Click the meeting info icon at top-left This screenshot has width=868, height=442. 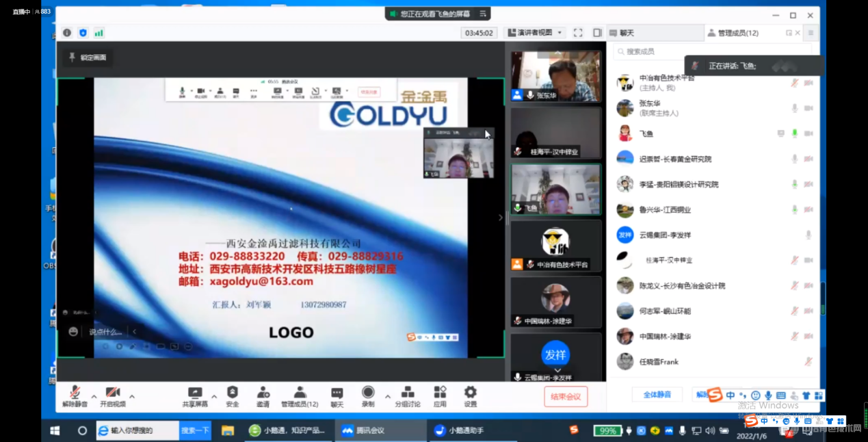point(67,32)
